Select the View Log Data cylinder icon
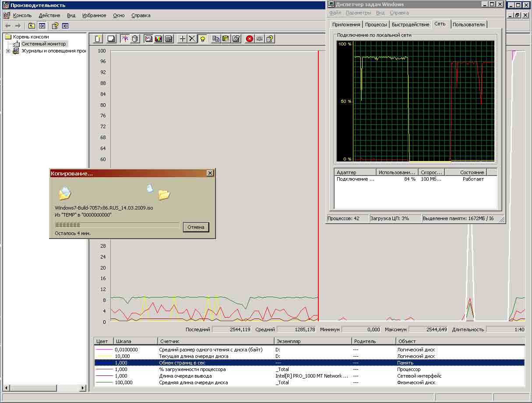The width and height of the screenshot is (532, 403). [x=135, y=39]
